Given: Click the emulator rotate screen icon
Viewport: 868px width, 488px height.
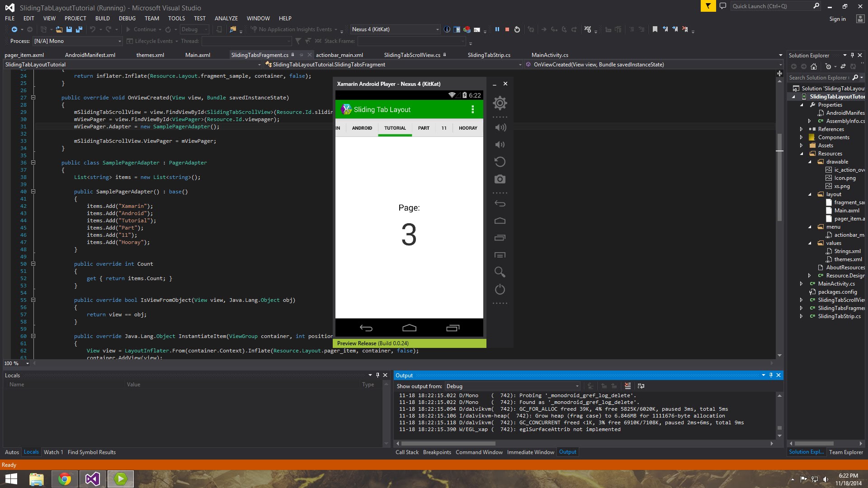Looking at the screenshot, I should (x=500, y=162).
